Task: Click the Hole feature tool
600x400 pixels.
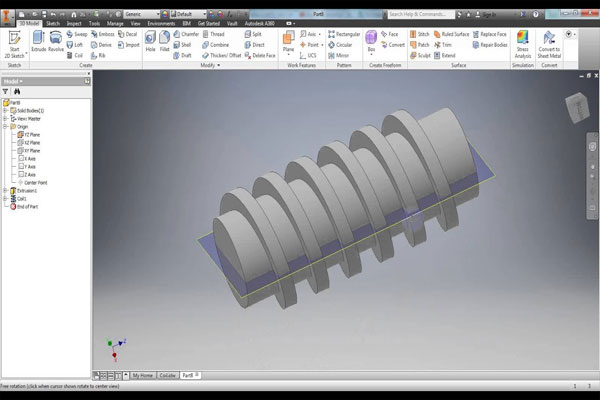Action: [150, 41]
